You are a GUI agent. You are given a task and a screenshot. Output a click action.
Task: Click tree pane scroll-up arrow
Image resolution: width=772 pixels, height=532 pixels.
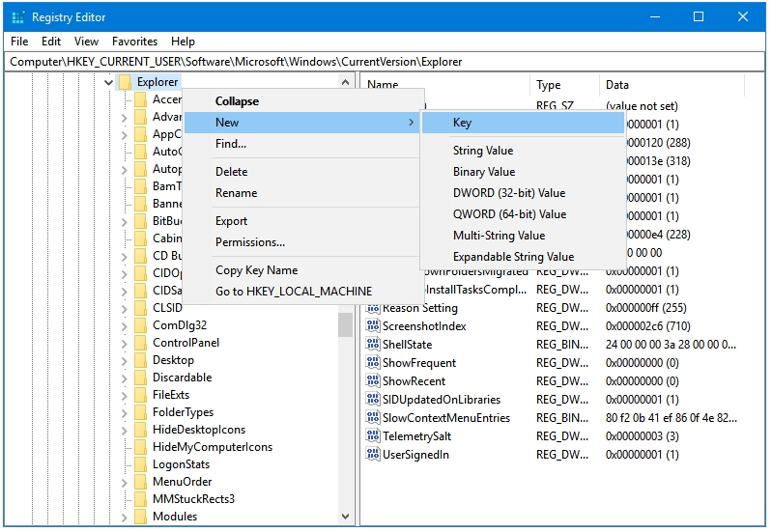pos(345,82)
